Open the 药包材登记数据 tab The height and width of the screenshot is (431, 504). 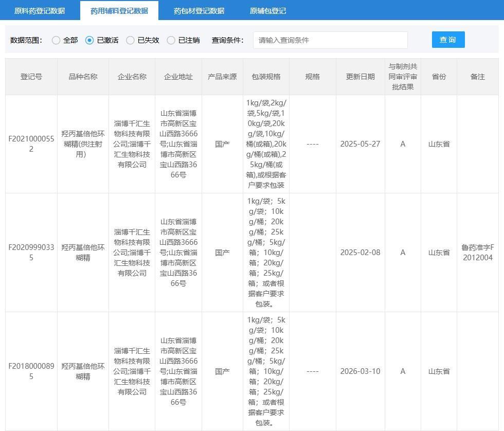pos(200,10)
